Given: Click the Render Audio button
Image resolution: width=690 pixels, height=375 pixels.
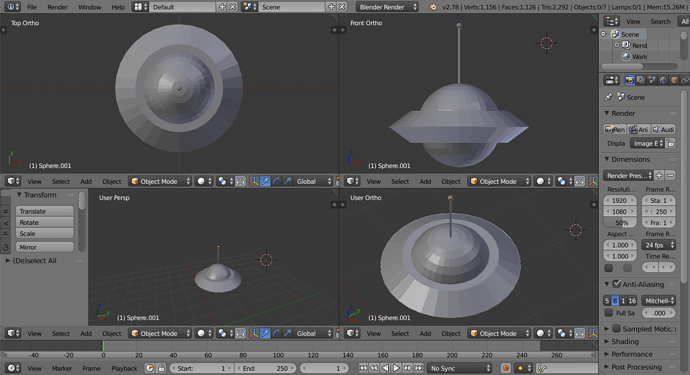Looking at the screenshot, I should 664,129.
